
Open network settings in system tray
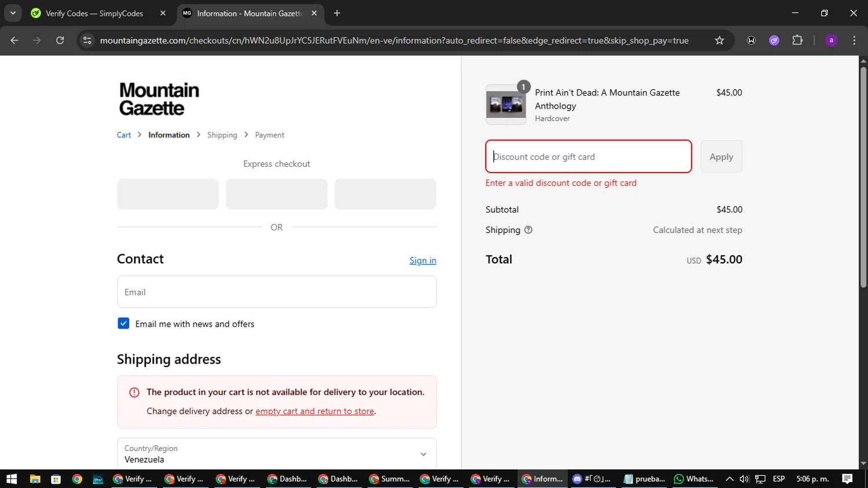click(x=760, y=479)
